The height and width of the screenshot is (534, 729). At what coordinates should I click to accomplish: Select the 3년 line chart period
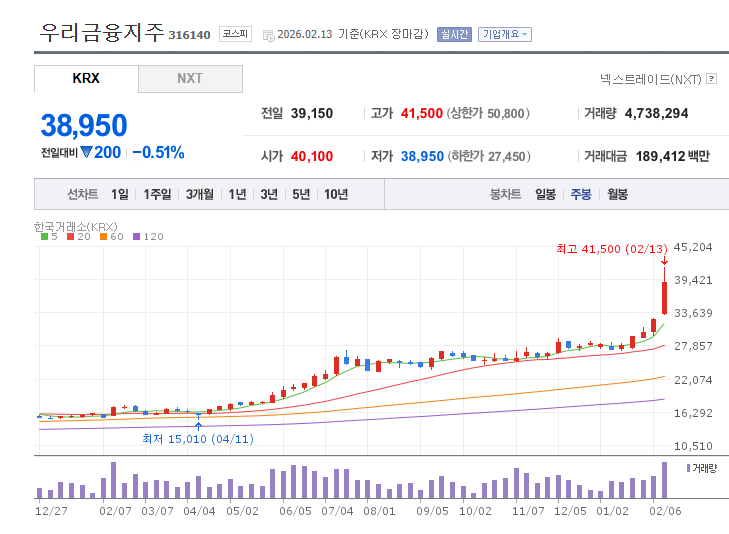(x=269, y=194)
